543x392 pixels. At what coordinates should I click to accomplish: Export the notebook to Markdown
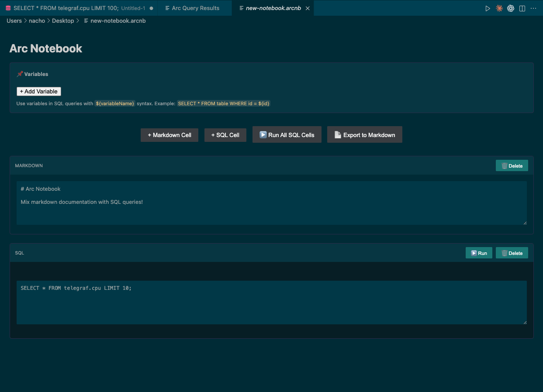click(364, 135)
